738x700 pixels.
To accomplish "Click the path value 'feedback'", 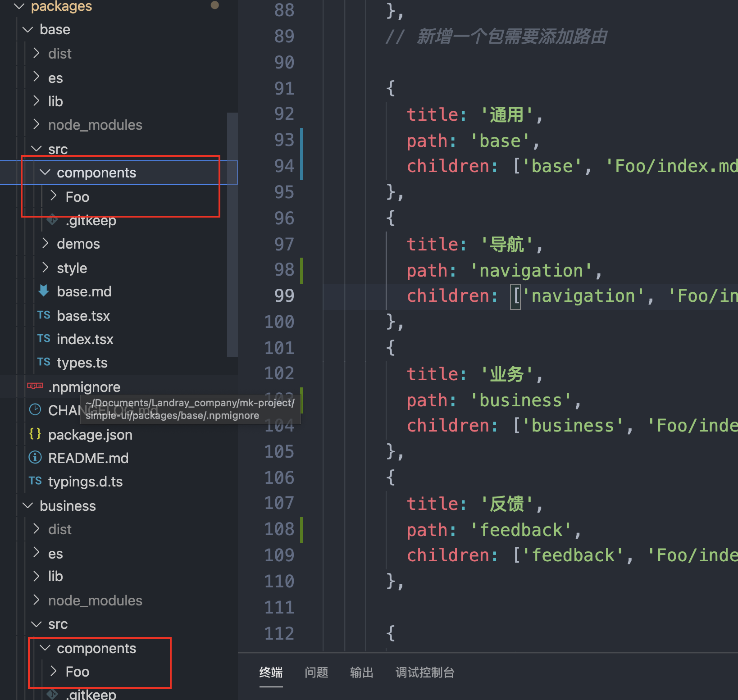I will pos(521,530).
